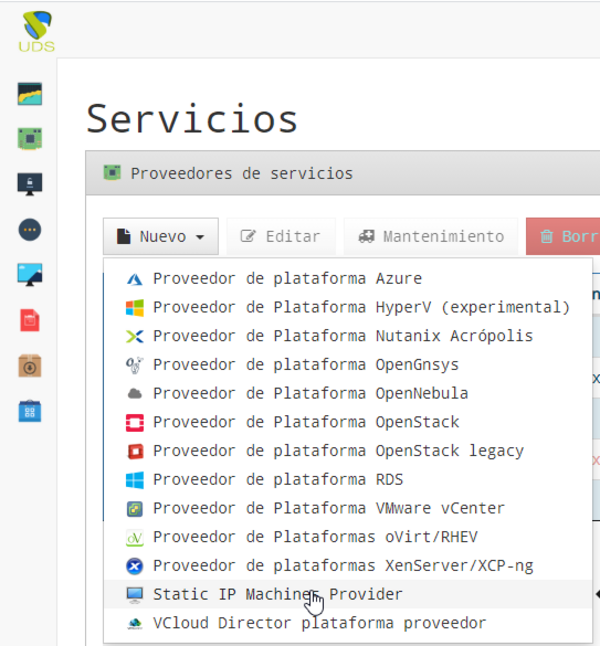The height and width of the screenshot is (646, 600).
Task: Select VCloud Director plataforma proveedor
Action: coord(319,623)
